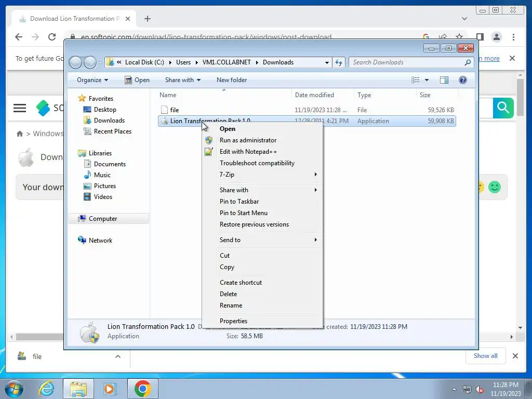Click the Run as administrator shield icon
532x399 pixels.
coord(209,140)
